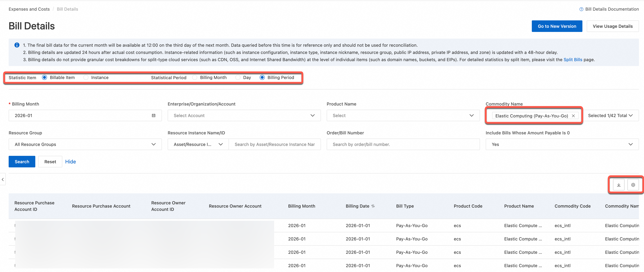Sort by the Billing Date arrows
Image resolution: width=644 pixels, height=272 pixels.
tap(373, 206)
